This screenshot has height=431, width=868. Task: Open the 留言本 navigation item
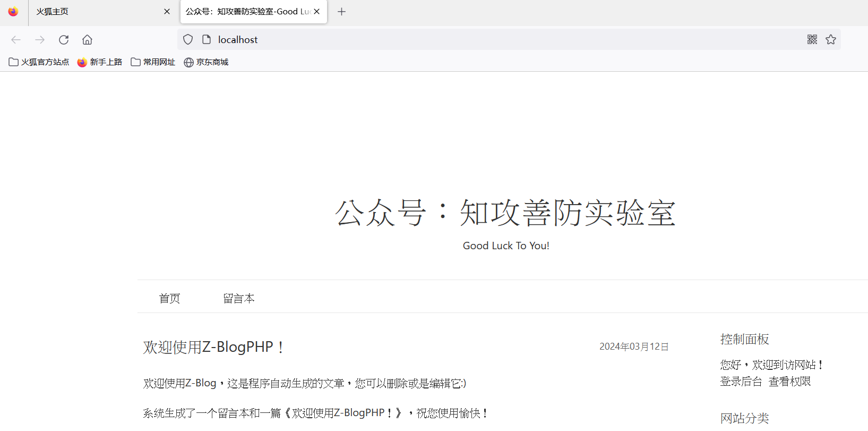click(239, 299)
